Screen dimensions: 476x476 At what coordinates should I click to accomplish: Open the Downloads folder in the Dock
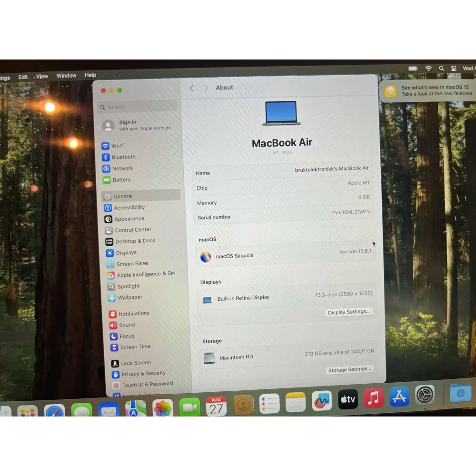460,393
